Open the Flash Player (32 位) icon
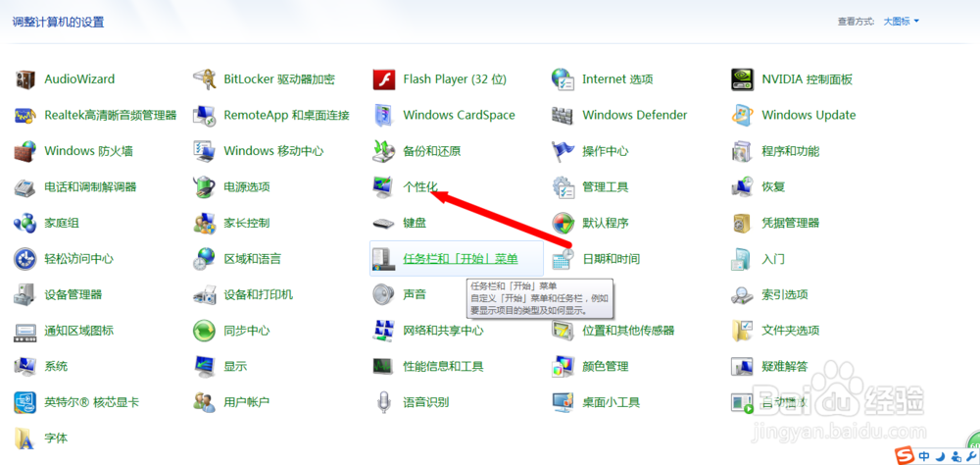This screenshot has height=465, width=980. click(x=384, y=79)
